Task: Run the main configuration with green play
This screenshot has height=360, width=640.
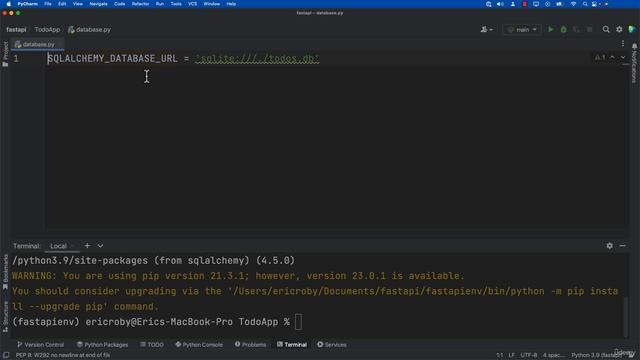Action: pyautogui.click(x=551, y=29)
